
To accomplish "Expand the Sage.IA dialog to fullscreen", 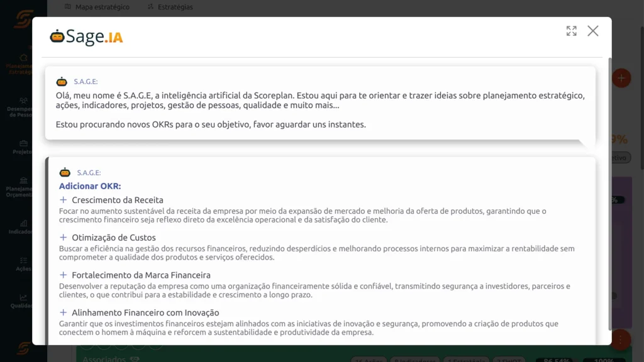I will [571, 31].
